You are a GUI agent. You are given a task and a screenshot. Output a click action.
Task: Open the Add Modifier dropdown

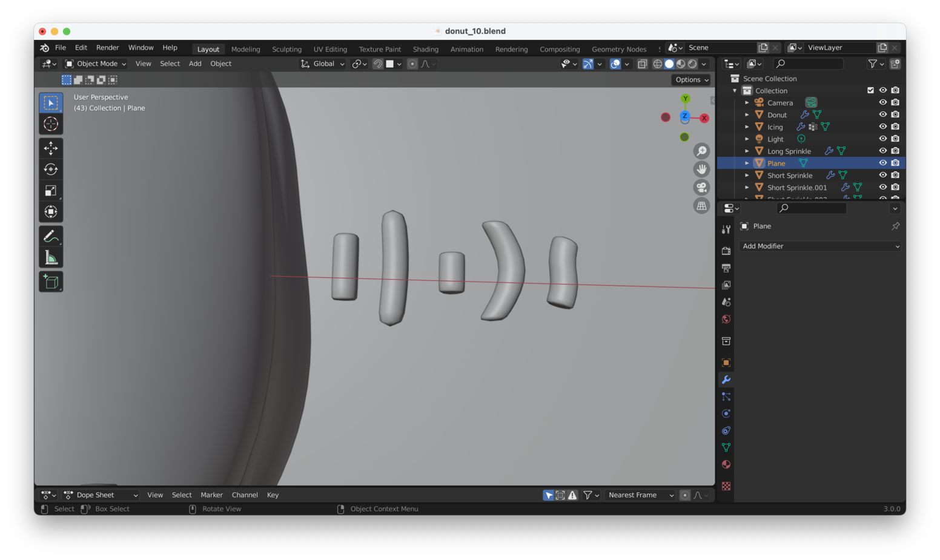coord(820,246)
